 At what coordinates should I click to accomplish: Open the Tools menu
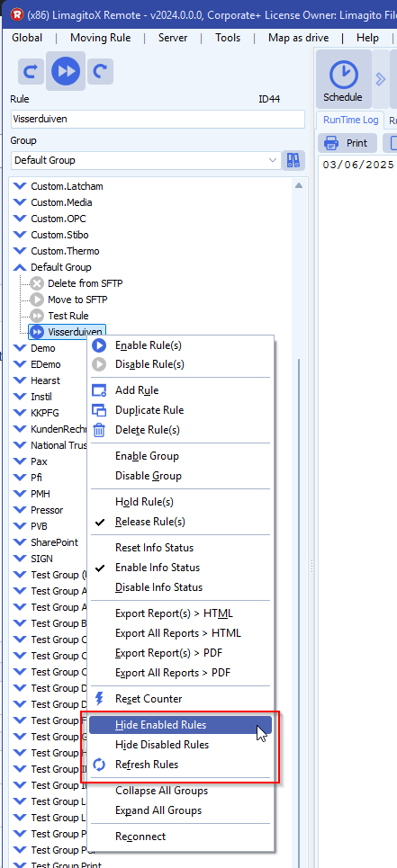click(x=228, y=38)
